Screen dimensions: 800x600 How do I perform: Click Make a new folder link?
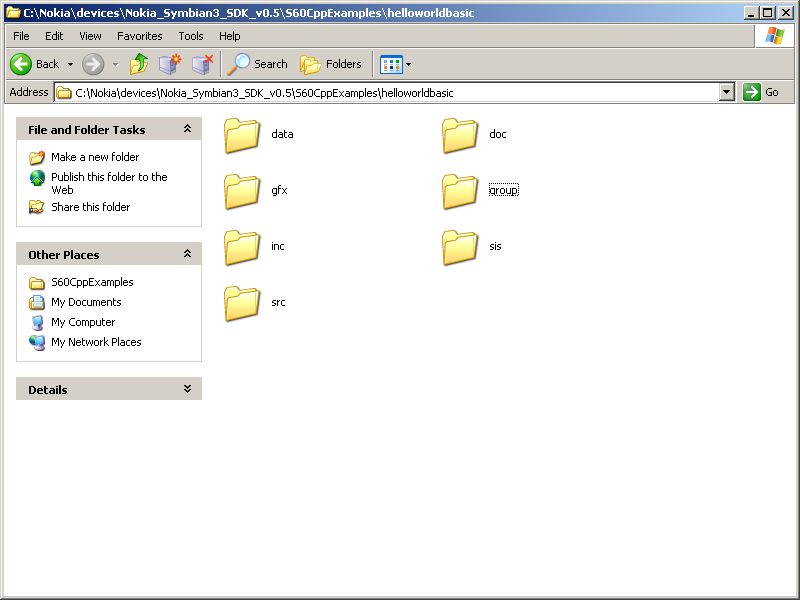click(x=95, y=157)
